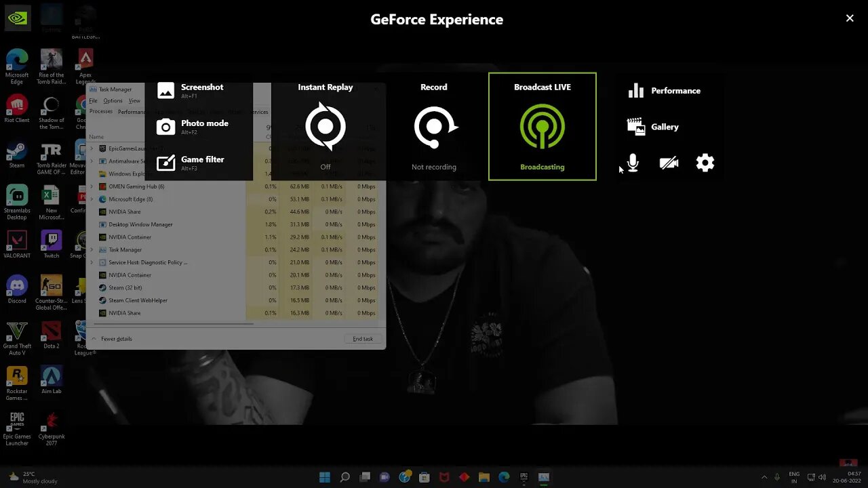Open Tomb Raider GAME OF shortcut
The height and width of the screenshot is (488, 868).
pos(51,157)
